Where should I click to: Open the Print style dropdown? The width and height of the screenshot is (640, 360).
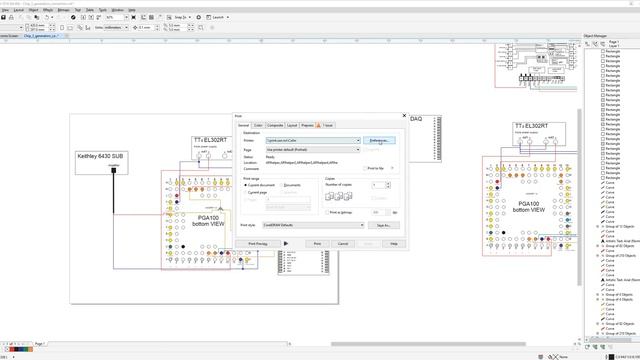tap(313, 225)
